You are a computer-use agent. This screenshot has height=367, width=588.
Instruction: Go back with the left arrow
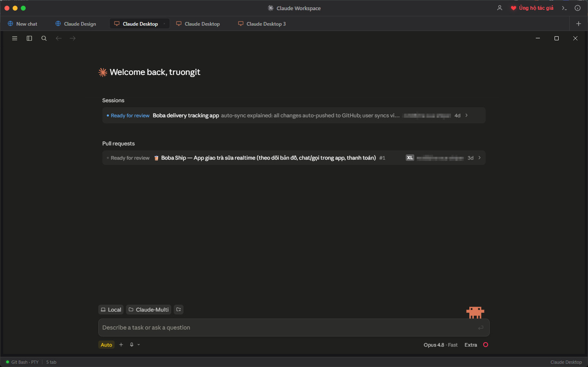pos(59,38)
